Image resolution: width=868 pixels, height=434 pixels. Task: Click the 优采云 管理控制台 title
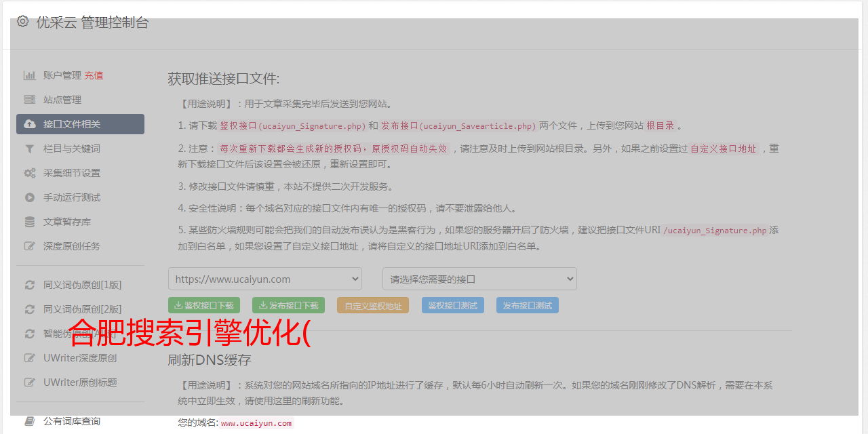pyautogui.click(x=92, y=22)
